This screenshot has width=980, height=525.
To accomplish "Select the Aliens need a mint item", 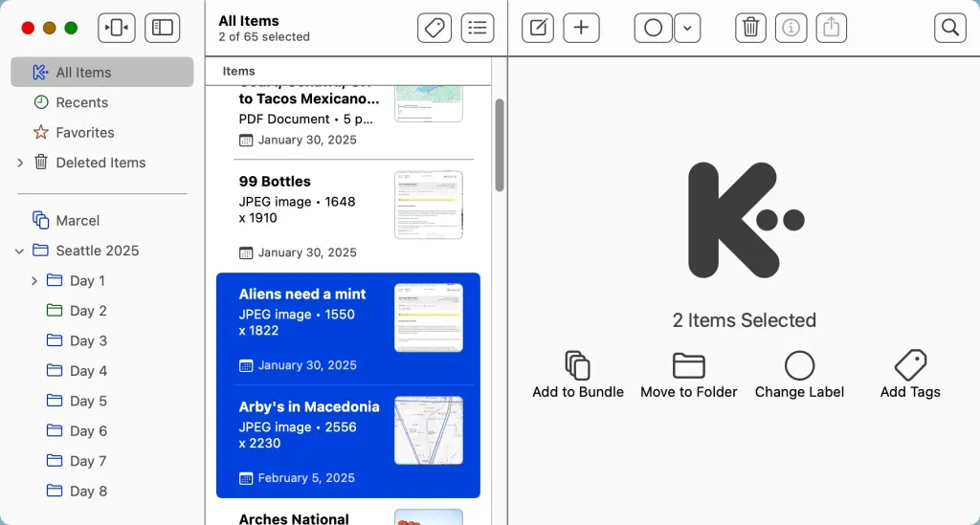I will [348, 329].
